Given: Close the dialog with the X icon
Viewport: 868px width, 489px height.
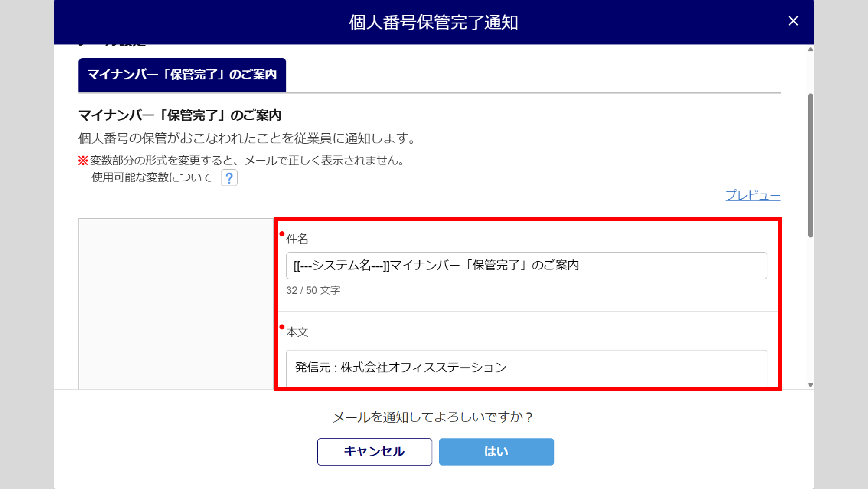Looking at the screenshot, I should (793, 21).
